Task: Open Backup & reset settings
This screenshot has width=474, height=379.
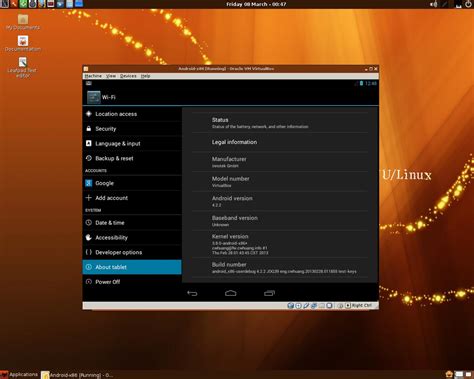Action: pyautogui.click(x=132, y=158)
